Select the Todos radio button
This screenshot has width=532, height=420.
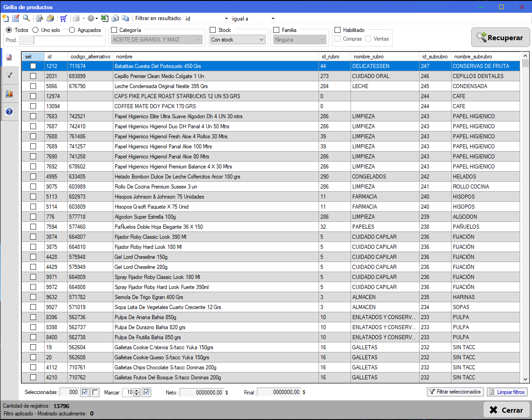tap(9, 30)
